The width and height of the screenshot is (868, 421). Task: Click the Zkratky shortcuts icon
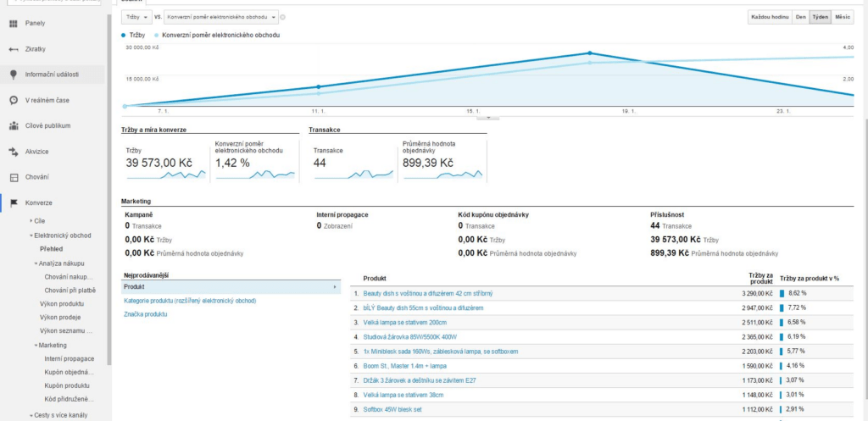coord(14,49)
